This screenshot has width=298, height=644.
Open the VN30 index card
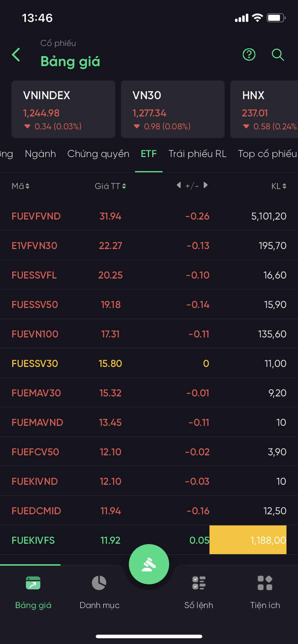[173, 109]
